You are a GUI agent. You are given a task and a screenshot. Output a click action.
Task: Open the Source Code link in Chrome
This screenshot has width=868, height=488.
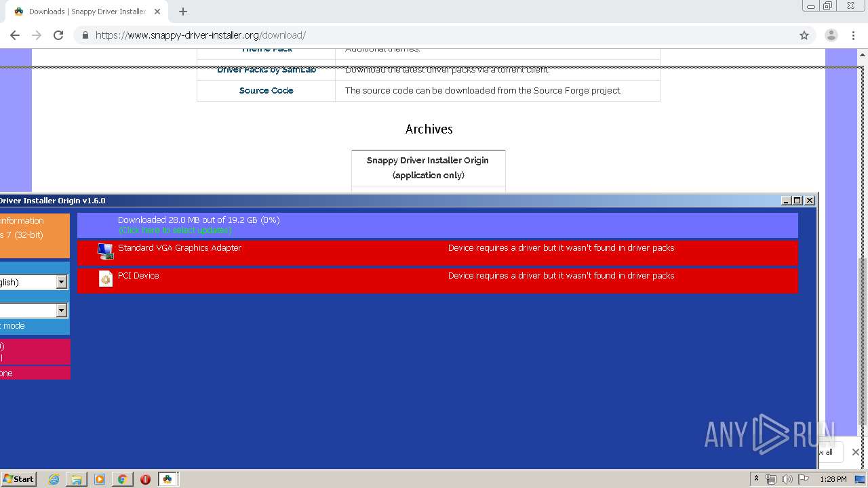click(266, 90)
